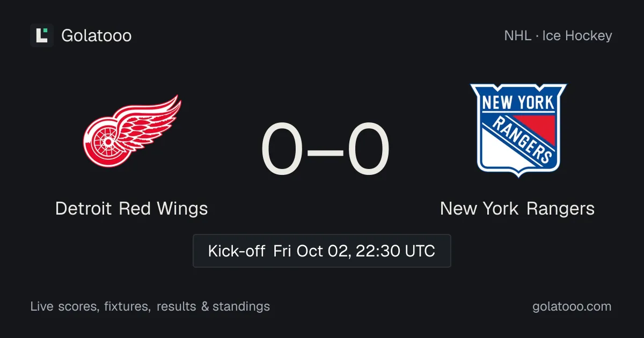Select the New York Rangers team name
Image resolution: width=644 pixels, height=338 pixels.
tap(517, 208)
